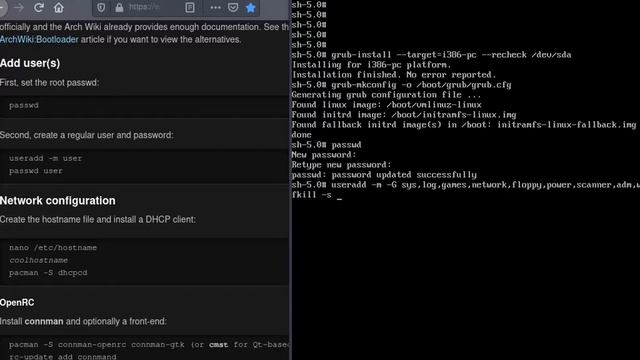Screen dimensions: 640x360
Task: Select the pacman -S dhcpcd line
Action: tap(48, 273)
